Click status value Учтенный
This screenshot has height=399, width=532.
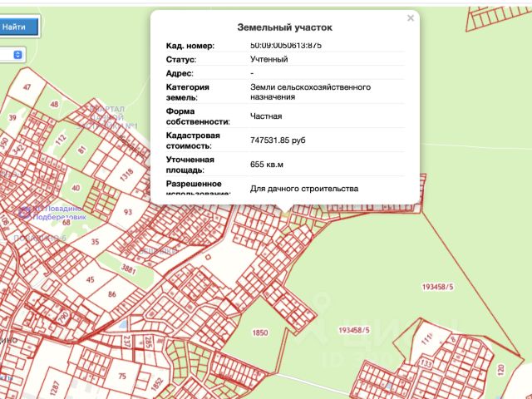tap(269, 59)
